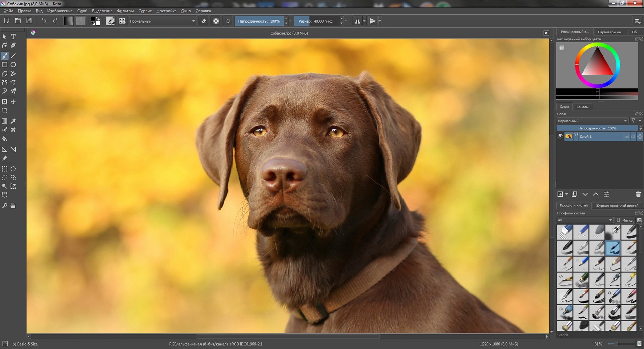
Task: Toggle the lock on Слой 1
Action: click(627, 136)
